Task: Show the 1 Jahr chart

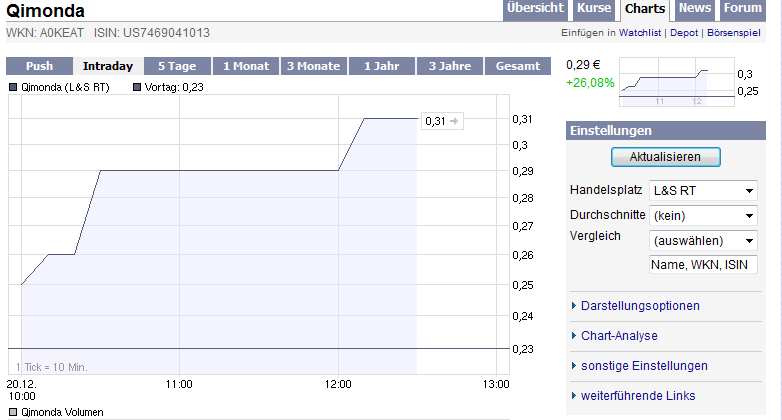Action: (382, 66)
